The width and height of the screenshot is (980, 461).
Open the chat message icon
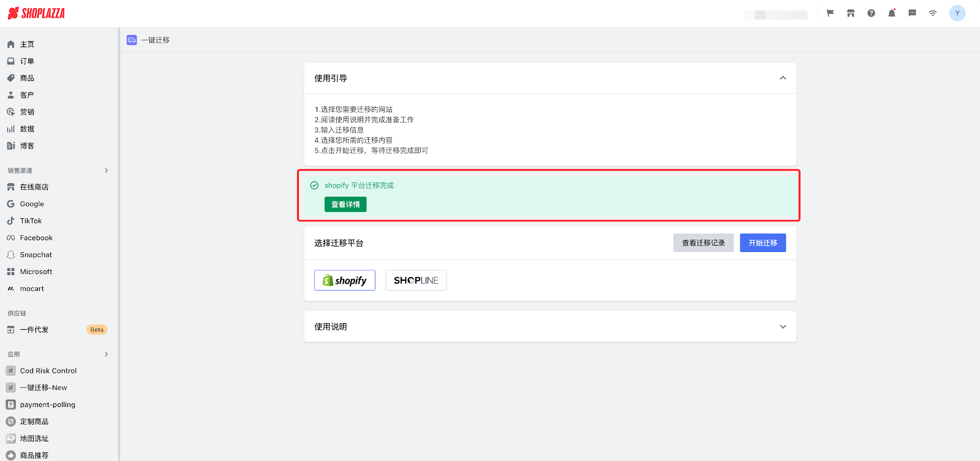click(x=912, y=13)
